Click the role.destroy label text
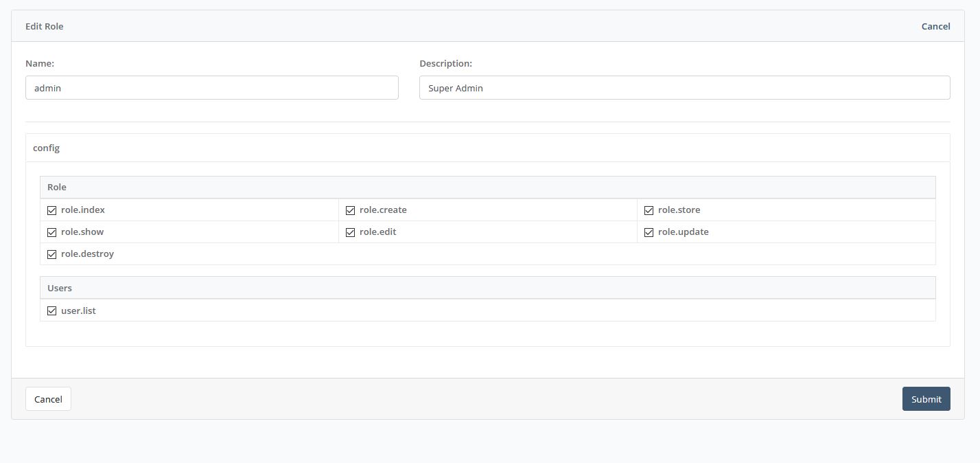The height and width of the screenshot is (463, 980). tap(87, 254)
